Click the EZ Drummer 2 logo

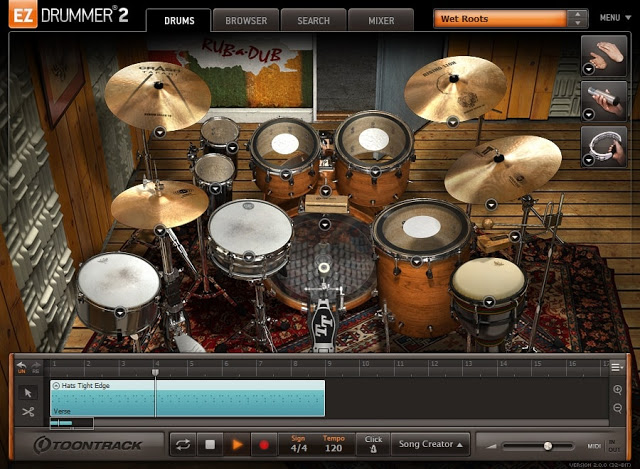[x=69, y=16]
